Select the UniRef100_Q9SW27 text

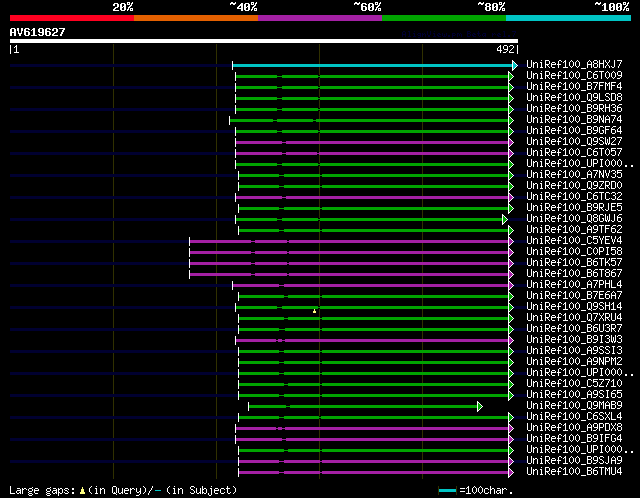pos(574,142)
